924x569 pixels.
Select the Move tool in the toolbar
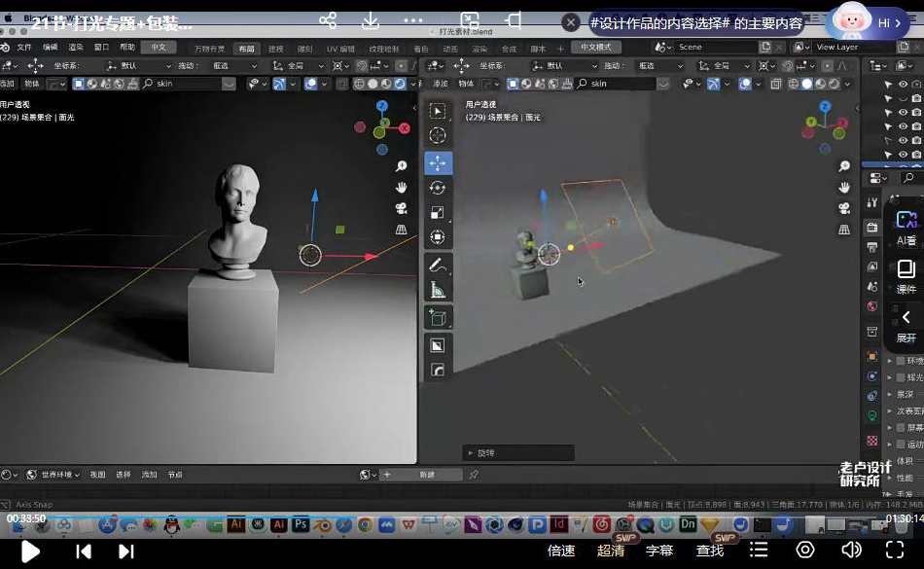[x=439, y=163]
